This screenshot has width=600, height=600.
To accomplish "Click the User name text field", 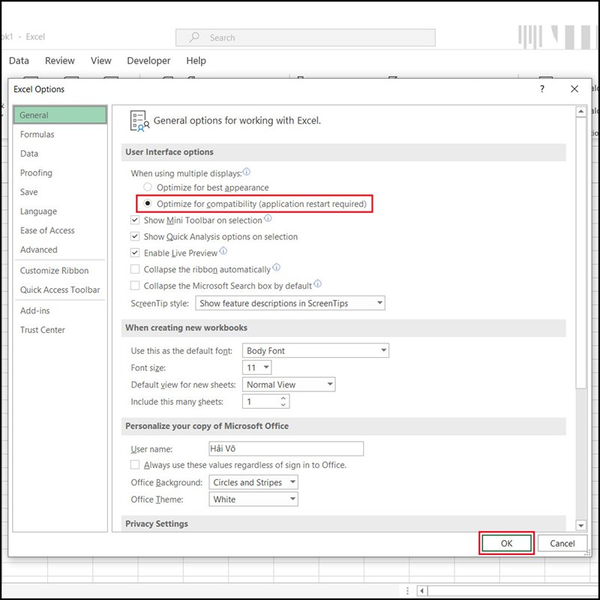I will click(x=285, y=449).
